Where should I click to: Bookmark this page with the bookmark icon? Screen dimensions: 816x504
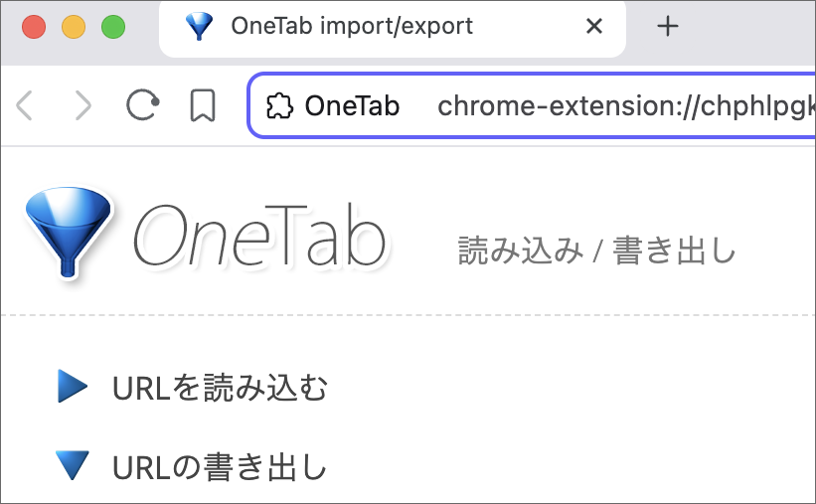[x=203, y=105]
